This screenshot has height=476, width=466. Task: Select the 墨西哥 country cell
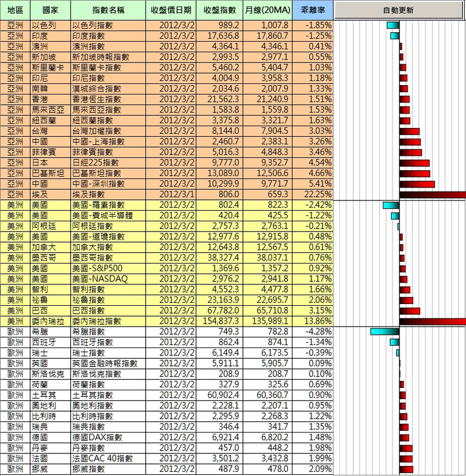(51, 258)
